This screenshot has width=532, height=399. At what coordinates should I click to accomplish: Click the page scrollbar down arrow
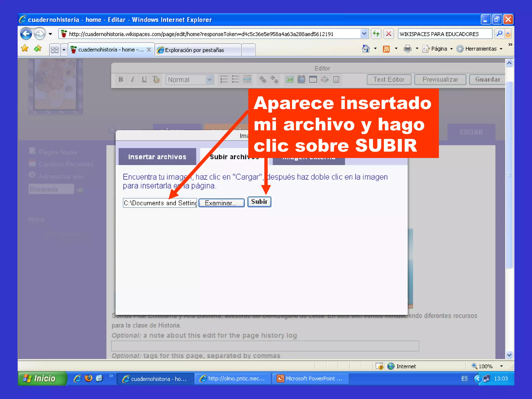coord(509,355)
